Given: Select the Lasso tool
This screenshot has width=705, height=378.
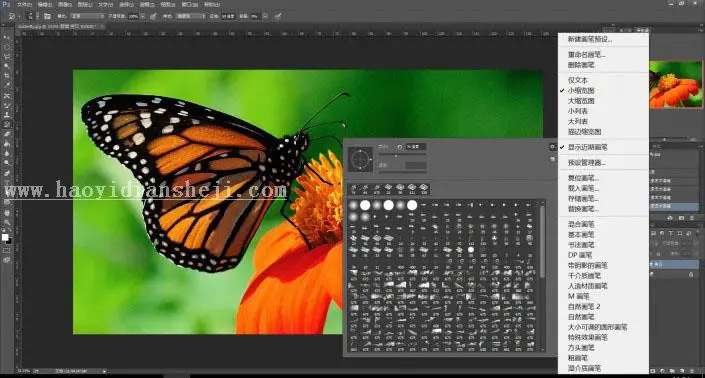Looking at the screenshot, I should point(7,57).
